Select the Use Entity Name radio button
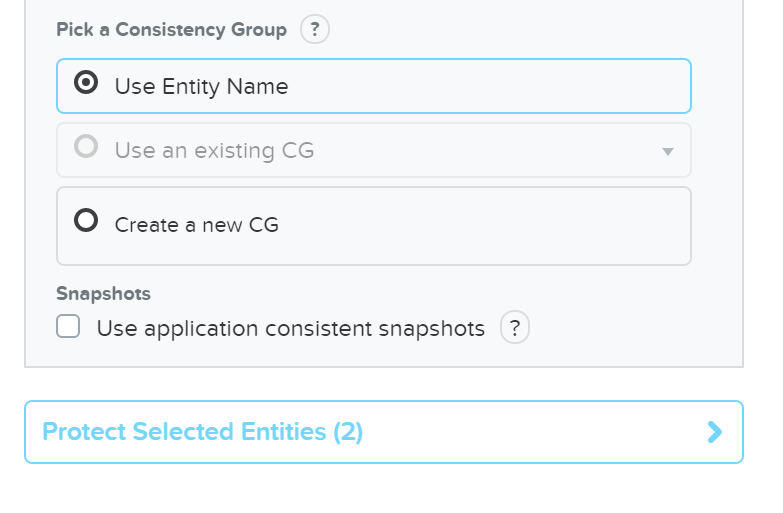 coord(87,84)
